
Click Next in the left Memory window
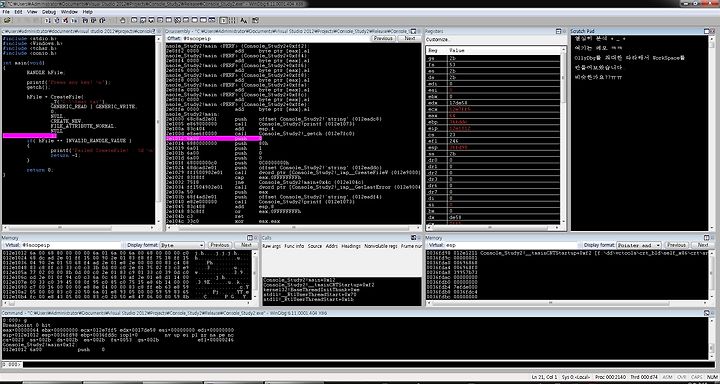coord(246,245)
